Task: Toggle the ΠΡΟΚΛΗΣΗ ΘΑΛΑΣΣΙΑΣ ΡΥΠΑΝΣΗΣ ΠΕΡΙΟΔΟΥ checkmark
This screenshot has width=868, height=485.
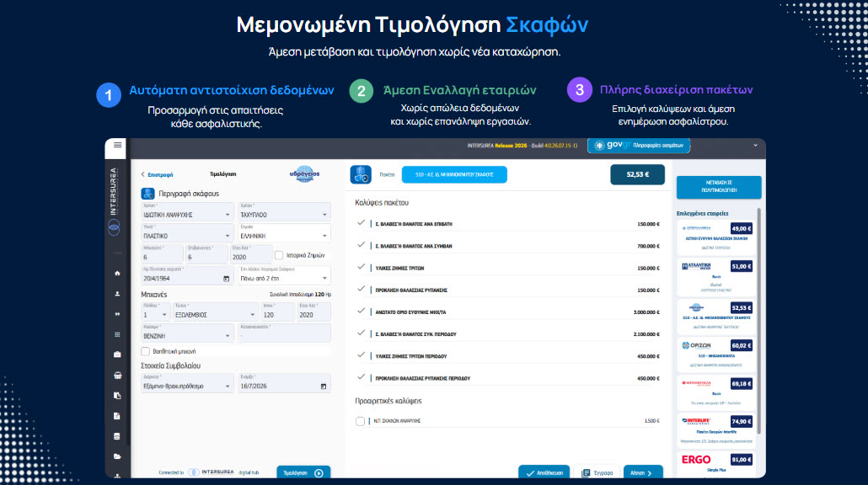Action: tap(361, 378)
